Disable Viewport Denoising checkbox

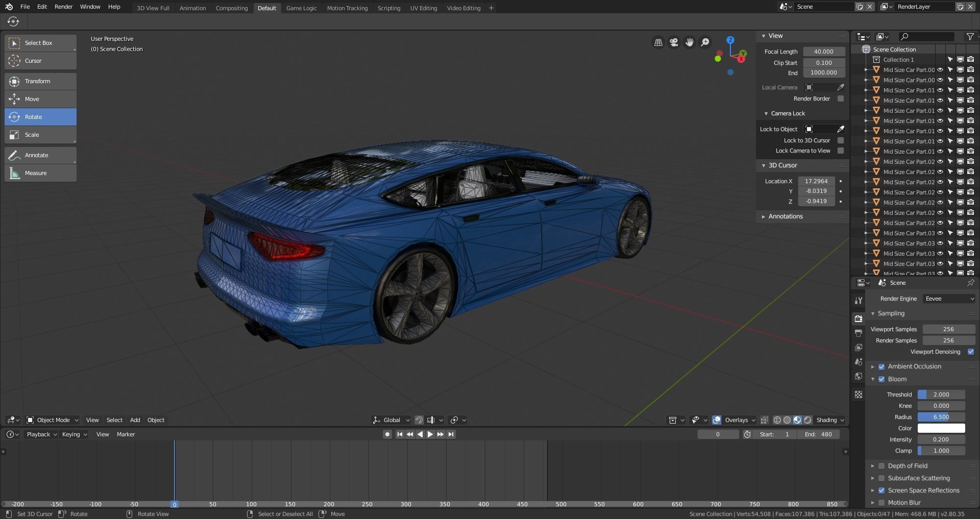coord(971,352)
